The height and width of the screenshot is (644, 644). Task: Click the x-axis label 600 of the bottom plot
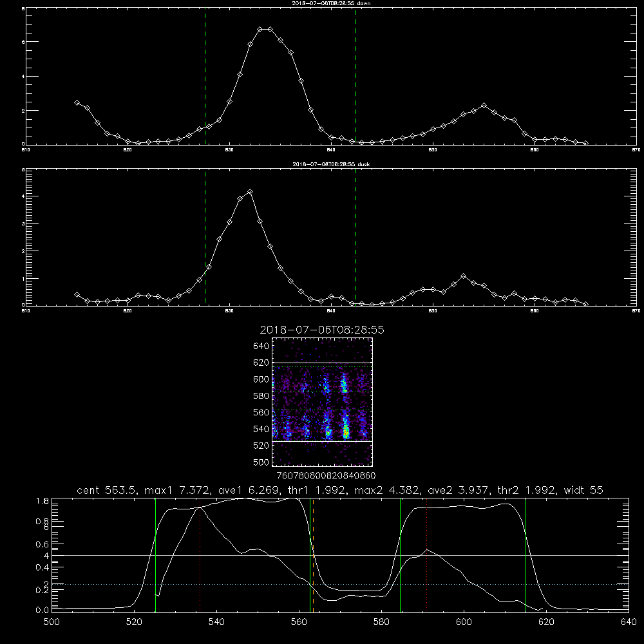464,622
